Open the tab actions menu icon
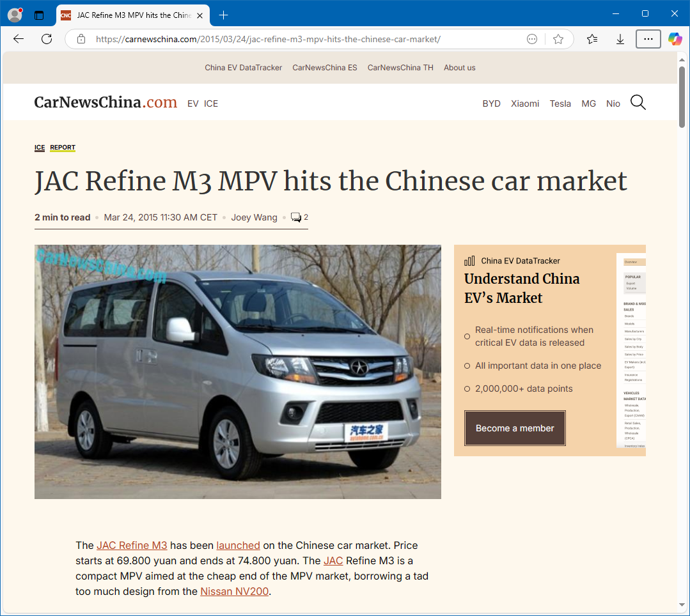Image resolution: width=690 pixels, height=616 pixels. point(39,15)
